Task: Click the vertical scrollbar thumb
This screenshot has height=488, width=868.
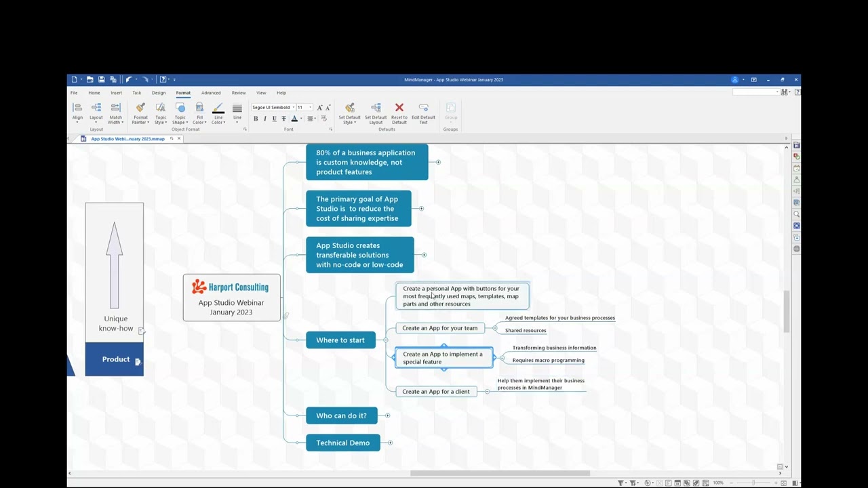Action: pos(787,311)
